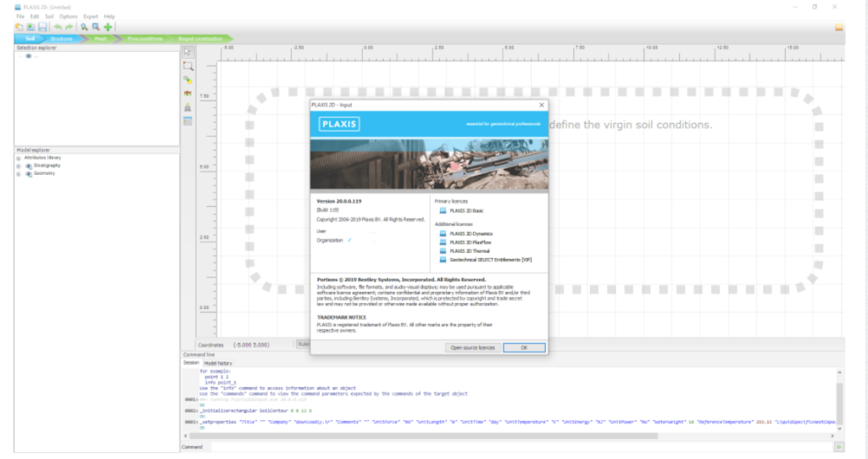Click the New project toolbar icon
868x459 pixels.
click(19, 27)
